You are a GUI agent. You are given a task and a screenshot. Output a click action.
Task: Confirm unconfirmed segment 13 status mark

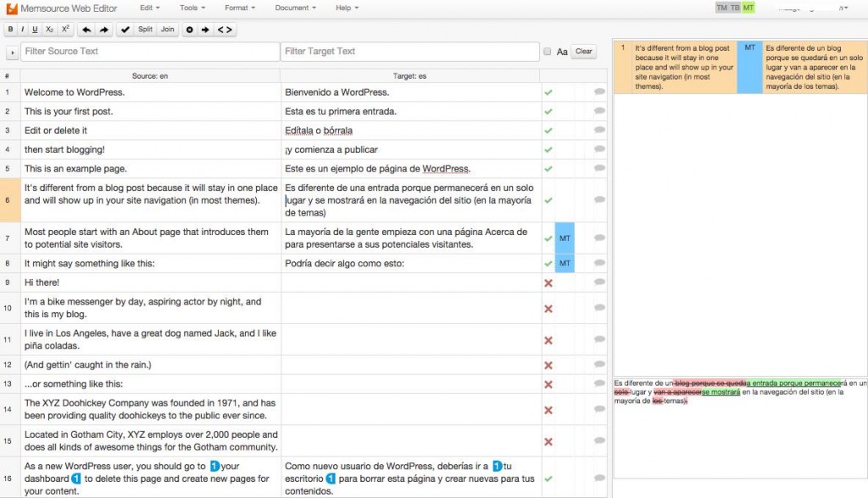[x=548, y=384]
